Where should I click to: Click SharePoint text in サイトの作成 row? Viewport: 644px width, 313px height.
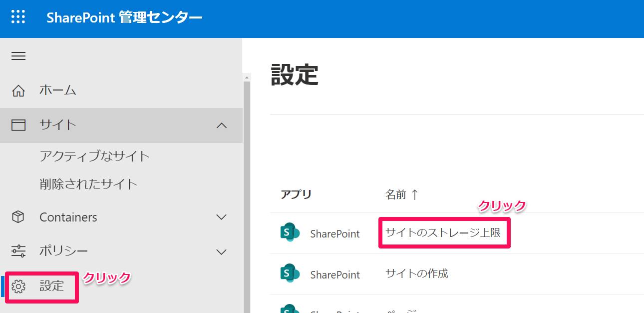(335, 275)
